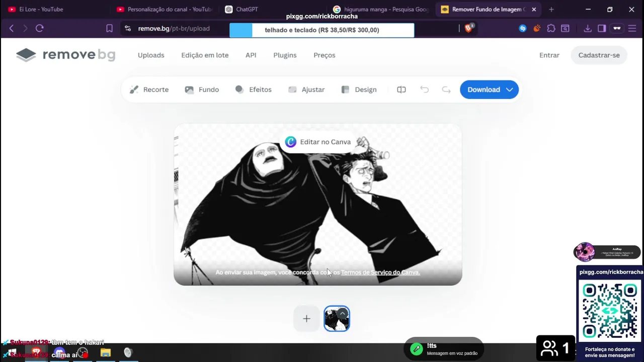This screenshot has width=644, height=362.
Task: Go to the Uploads page
Action: [151, 55]
